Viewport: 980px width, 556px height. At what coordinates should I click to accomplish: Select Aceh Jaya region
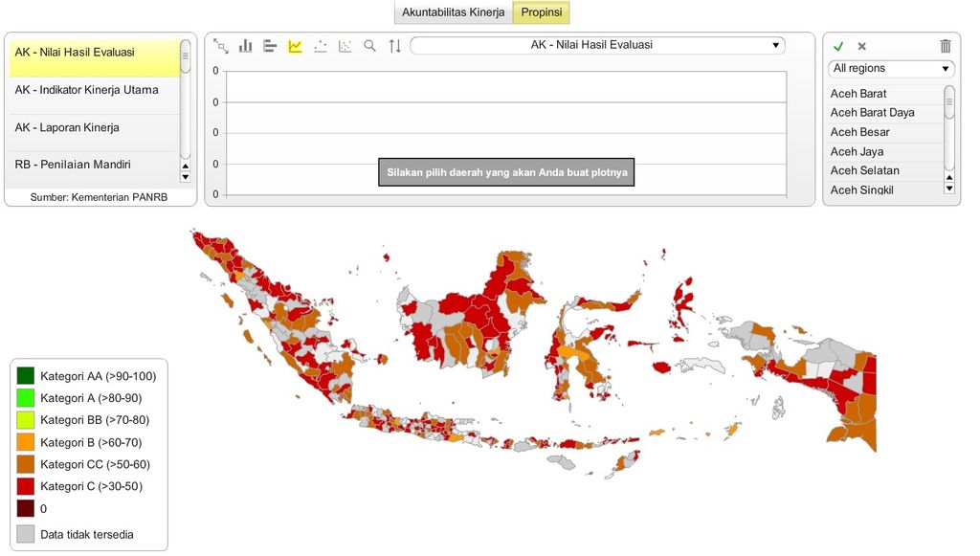tap(885, 152)
